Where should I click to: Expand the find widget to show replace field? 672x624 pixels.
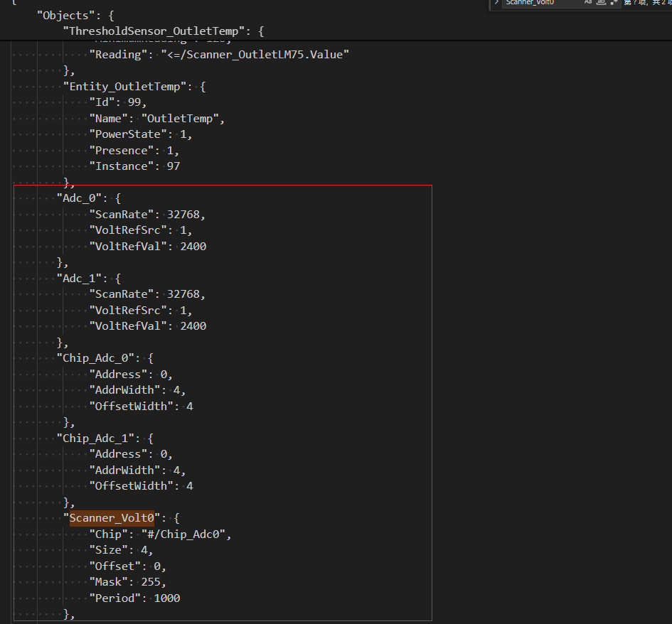(x=496, y=4)
